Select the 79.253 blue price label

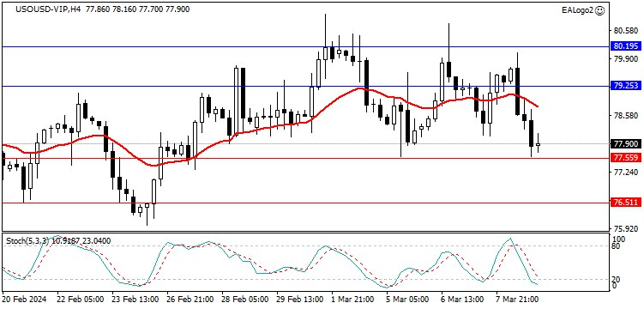pos(625,86)
